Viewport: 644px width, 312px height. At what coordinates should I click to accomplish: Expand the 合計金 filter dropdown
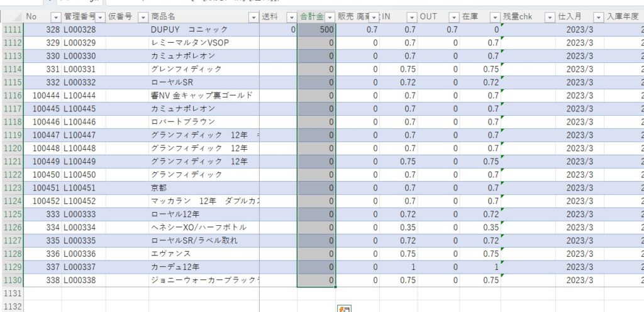coord(330,16)
